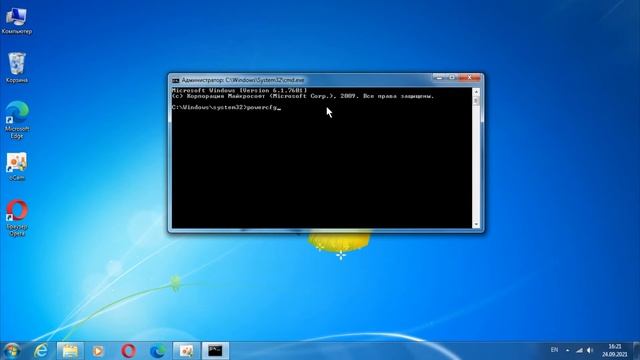Show hidden system tray icons

(568, 350)
